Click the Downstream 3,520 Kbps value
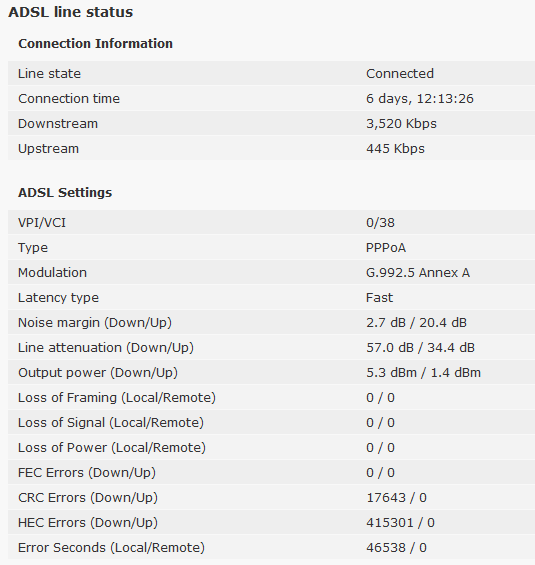 (401, 124)
